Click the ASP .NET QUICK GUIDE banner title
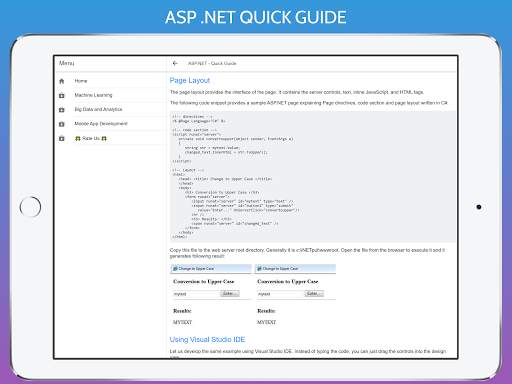Viewport: 512px width, 384px height. [256, 17]
